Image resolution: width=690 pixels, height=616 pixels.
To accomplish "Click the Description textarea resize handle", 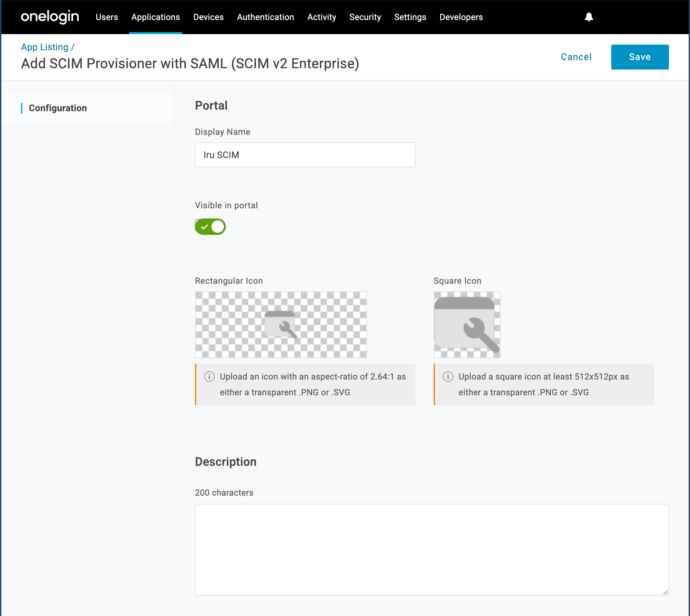I will click(x=665, y=592).
